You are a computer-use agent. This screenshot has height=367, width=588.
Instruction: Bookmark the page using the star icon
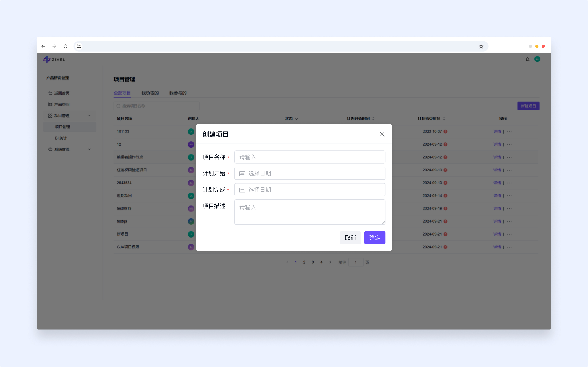point(481,46)
